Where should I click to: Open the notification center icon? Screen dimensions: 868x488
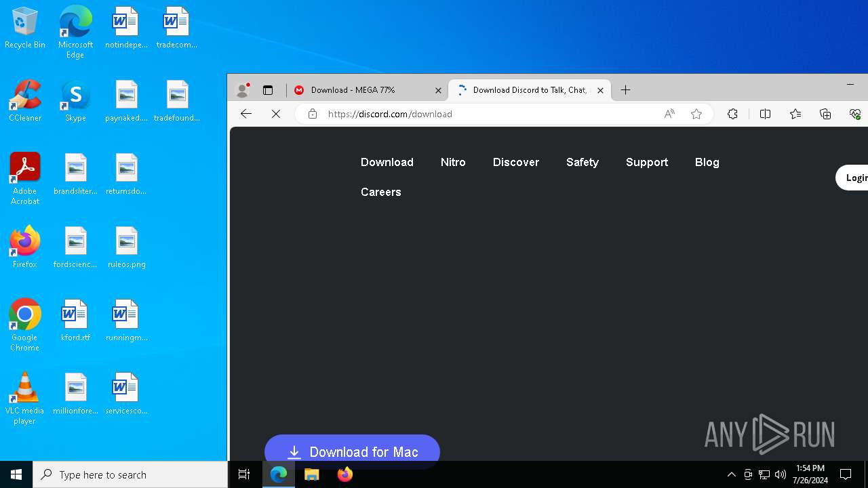point(846,474)
